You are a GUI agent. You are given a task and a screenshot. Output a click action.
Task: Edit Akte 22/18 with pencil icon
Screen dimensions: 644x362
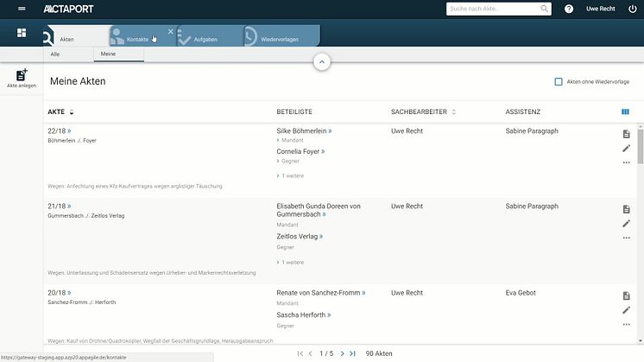point(626,149)
